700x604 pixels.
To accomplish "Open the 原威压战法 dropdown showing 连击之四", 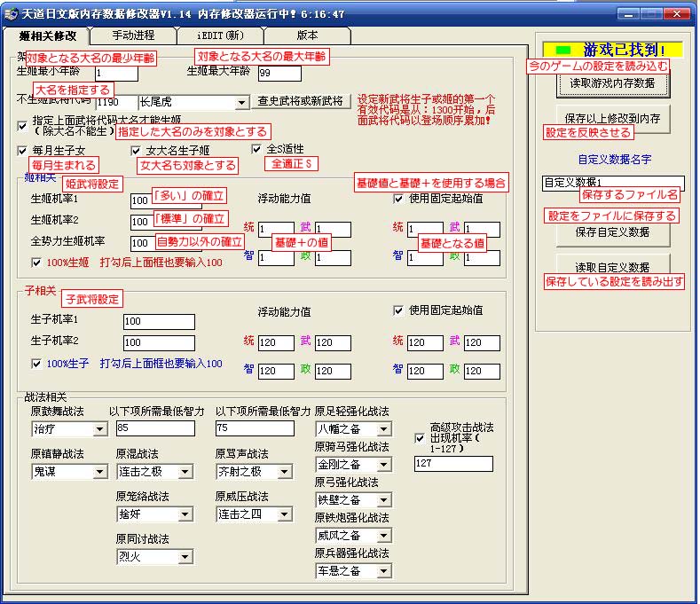I will point(284,514).
